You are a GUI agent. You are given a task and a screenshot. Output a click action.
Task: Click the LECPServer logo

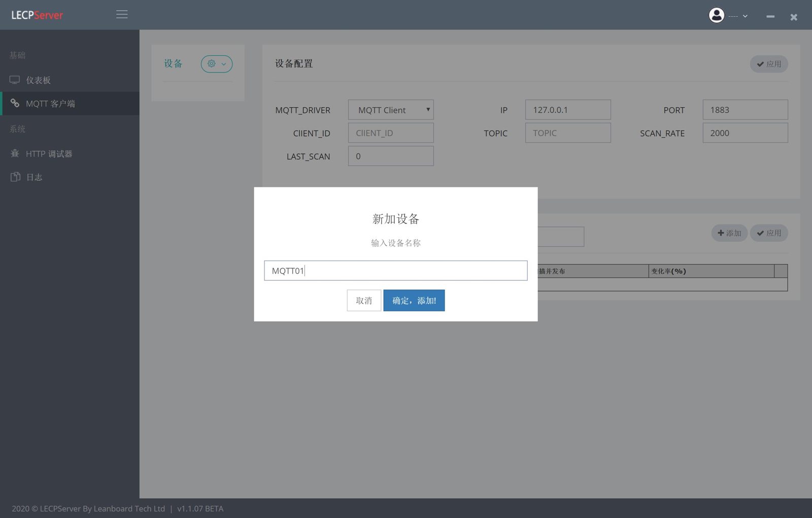[37, 15]
